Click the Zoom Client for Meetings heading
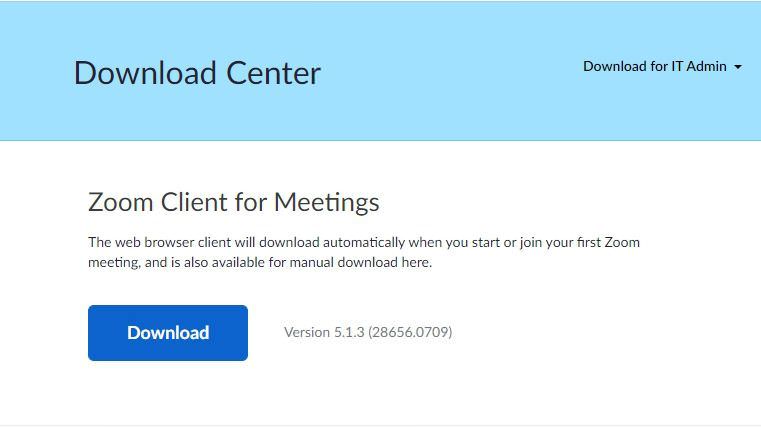761x428 pixels. [233, 202]
